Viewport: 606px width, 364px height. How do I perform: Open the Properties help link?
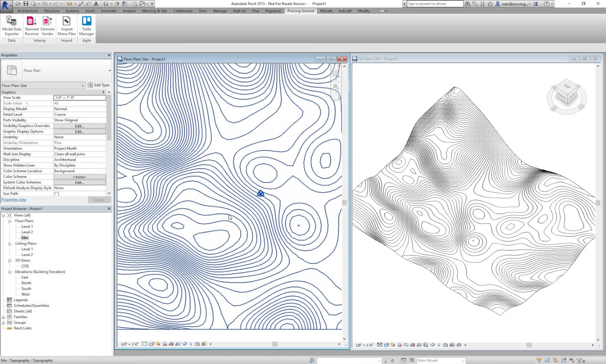click(14, 200)
